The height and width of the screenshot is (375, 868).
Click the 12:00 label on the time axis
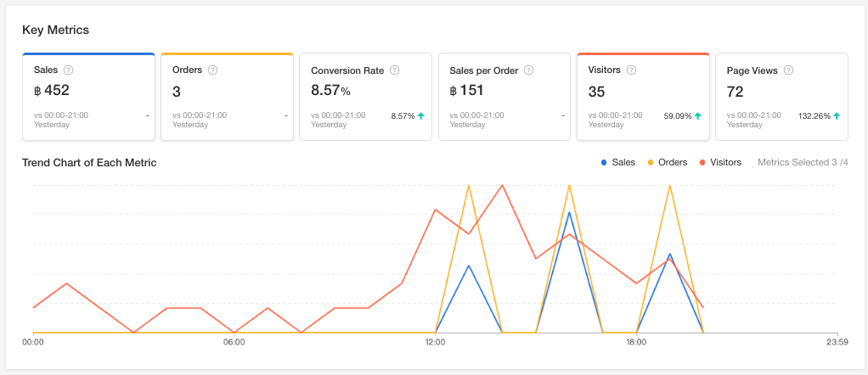(436, 342)
